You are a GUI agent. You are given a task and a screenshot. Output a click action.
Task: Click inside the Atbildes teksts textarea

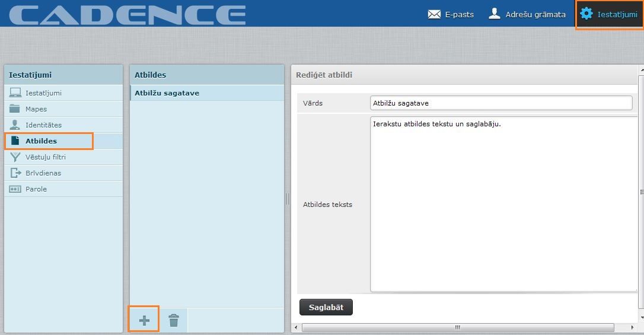coord(503,204)
